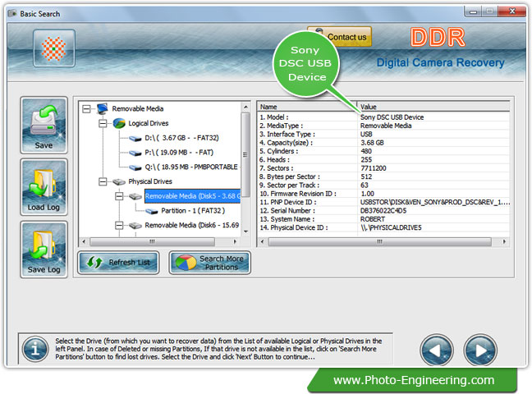The height and width of the screenshot is (394, 532).
Task: Click the Refresh List button
Action: point(118,263)
